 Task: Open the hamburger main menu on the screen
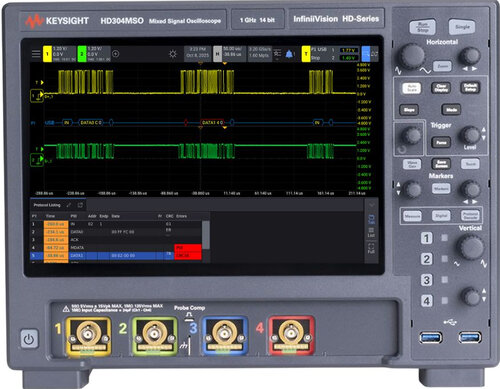[x=36, y=54]
